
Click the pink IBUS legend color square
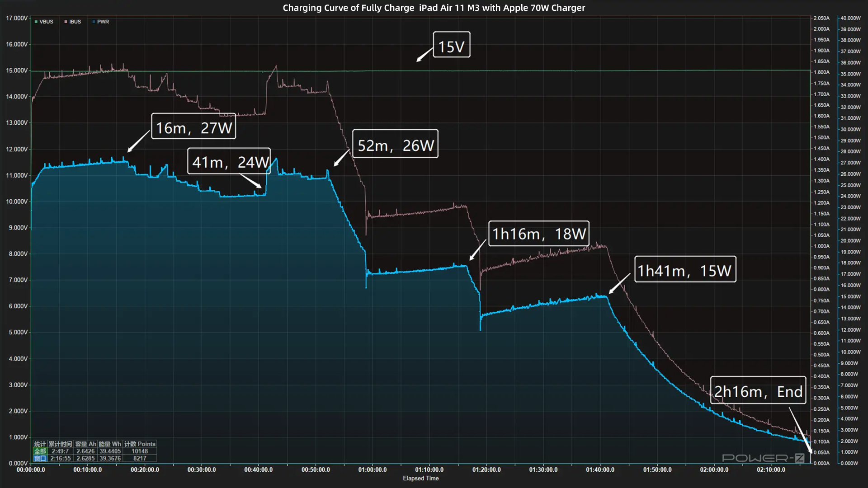(66, 22)
